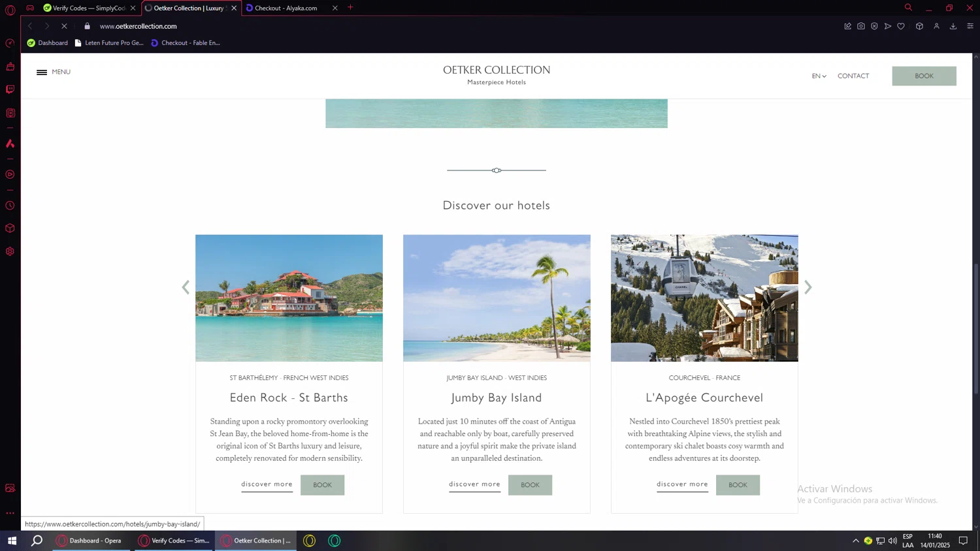This screenshot has height=551, width=980.
Task: Open sidebar three-dots setup menu
Action: click(10, 513)
